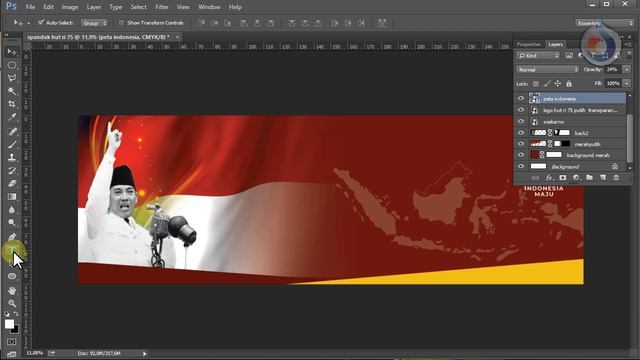Click the Auto-Align Layers icon in options bar
640x360 pixels.
(382, 23)
